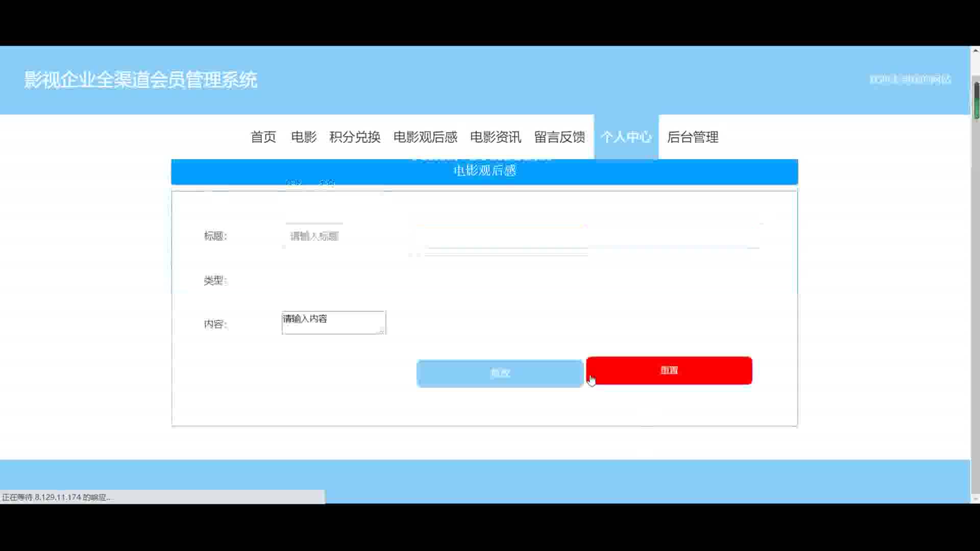
Task: Click the page scrollbar up arrow
Action: tap(975, 51)
